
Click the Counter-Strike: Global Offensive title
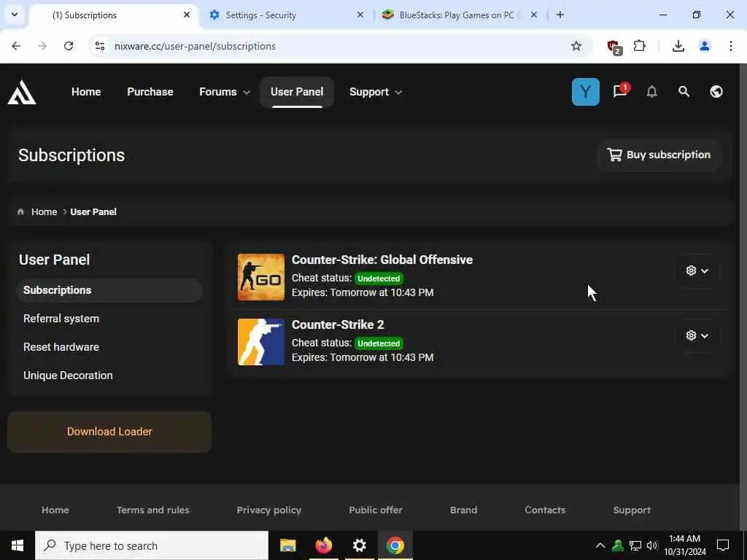[382, 260]
